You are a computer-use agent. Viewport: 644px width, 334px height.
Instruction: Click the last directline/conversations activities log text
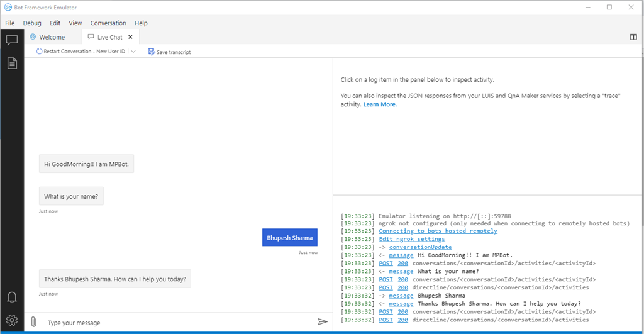pos(500,320)
